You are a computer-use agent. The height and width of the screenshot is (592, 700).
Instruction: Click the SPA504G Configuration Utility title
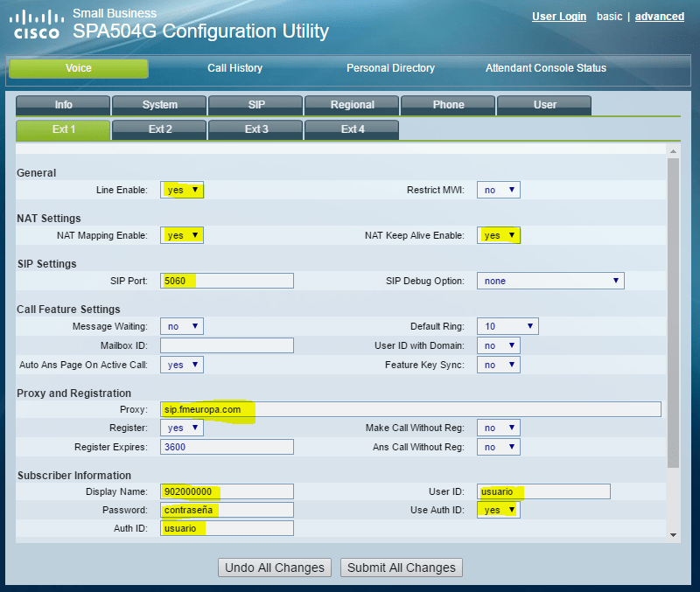201,31
